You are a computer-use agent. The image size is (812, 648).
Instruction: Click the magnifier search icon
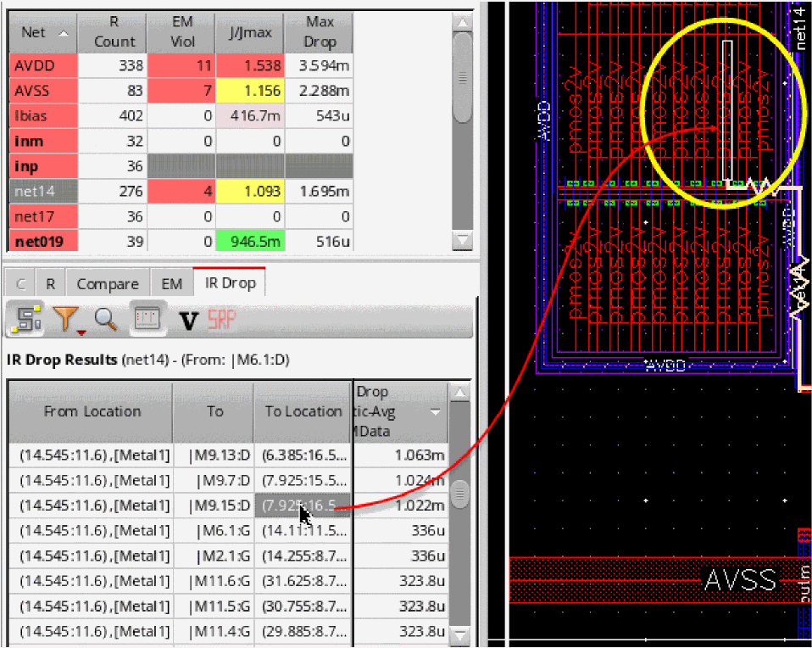105,320
